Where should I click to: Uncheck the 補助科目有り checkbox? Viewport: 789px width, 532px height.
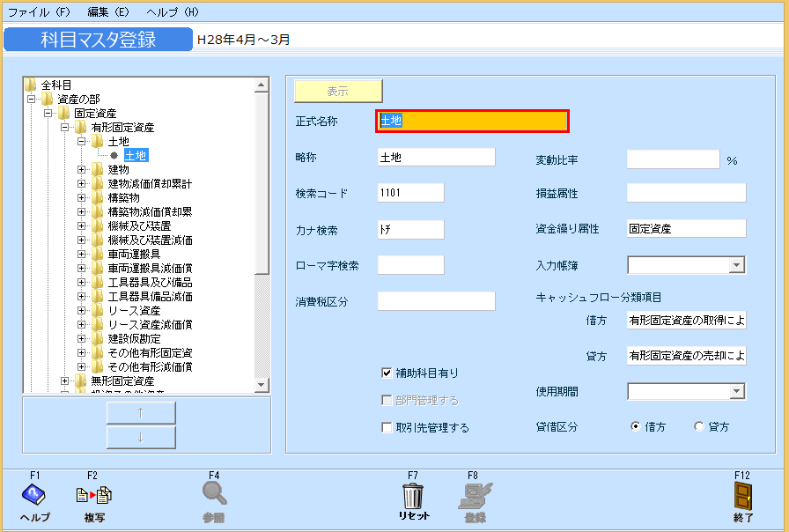(x=386, y=372)
